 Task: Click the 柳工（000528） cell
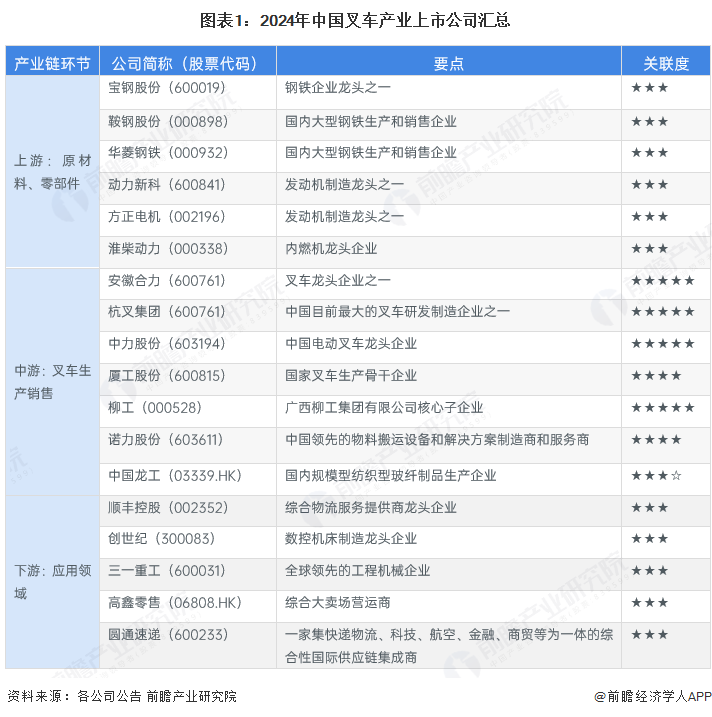188,412
